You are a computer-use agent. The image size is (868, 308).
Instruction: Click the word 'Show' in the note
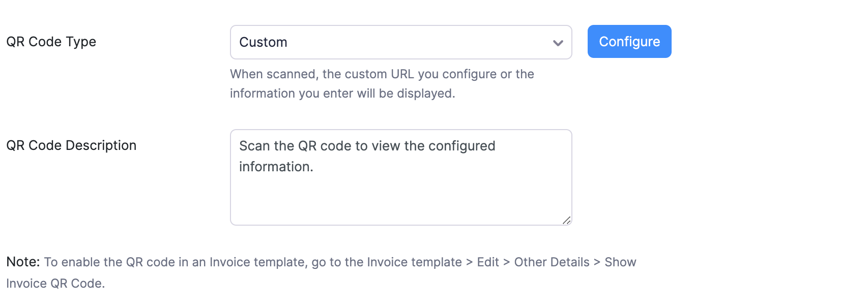(x=620, y=262)
